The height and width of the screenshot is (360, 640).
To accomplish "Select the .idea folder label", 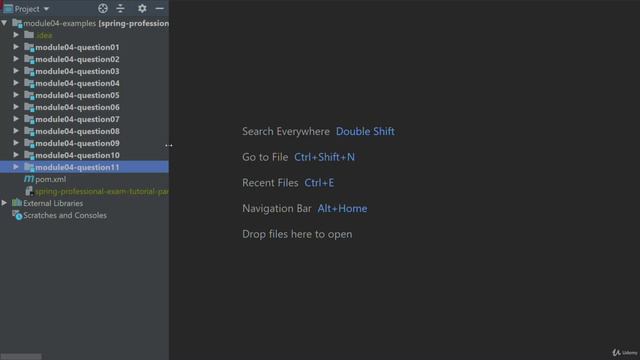I will (44, 36).
